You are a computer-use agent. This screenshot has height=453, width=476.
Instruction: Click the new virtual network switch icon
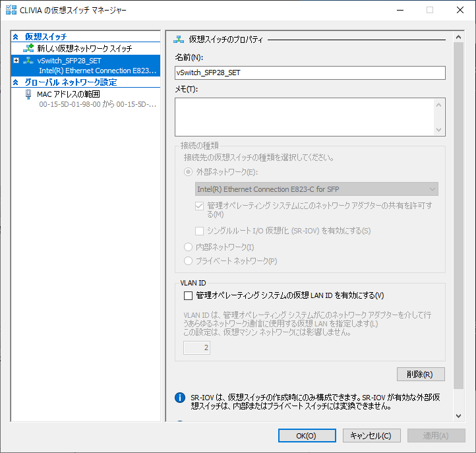28,48
